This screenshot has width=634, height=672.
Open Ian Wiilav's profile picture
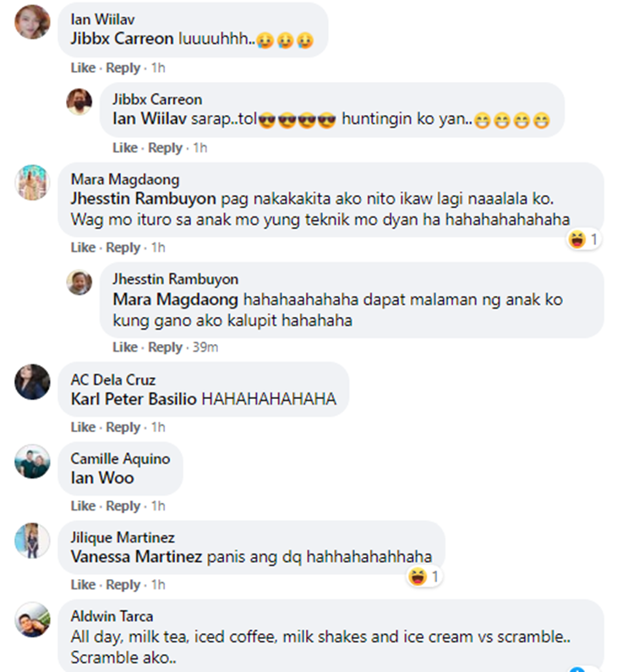pyautogui.click(x=33, y=22)
